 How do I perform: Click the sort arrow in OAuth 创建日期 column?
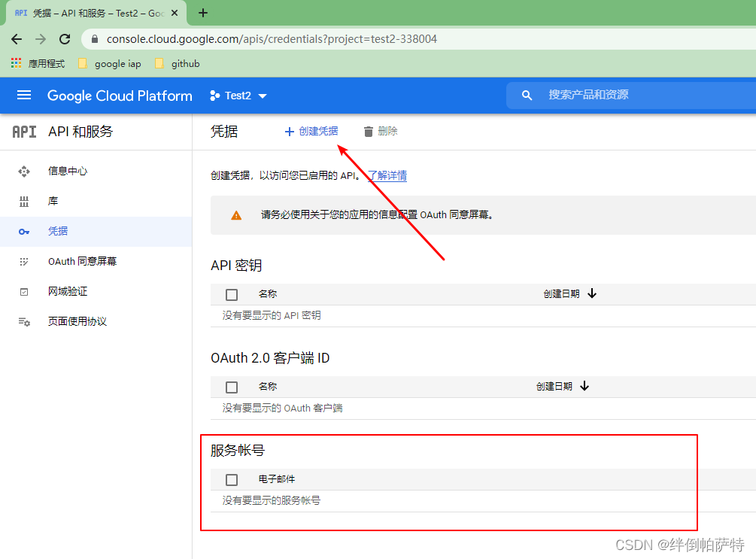click(x=584, y=386)
